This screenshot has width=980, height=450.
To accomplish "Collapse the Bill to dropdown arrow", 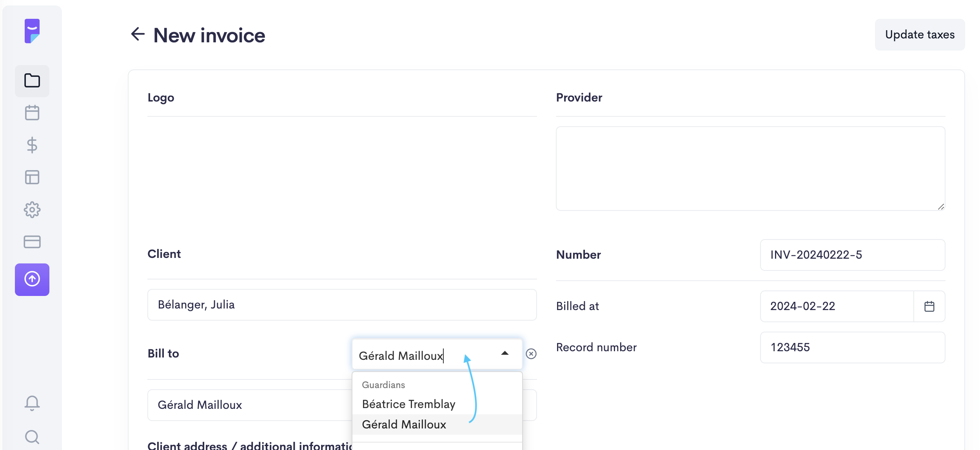I will pyautogui.click(x=505, y=354).
